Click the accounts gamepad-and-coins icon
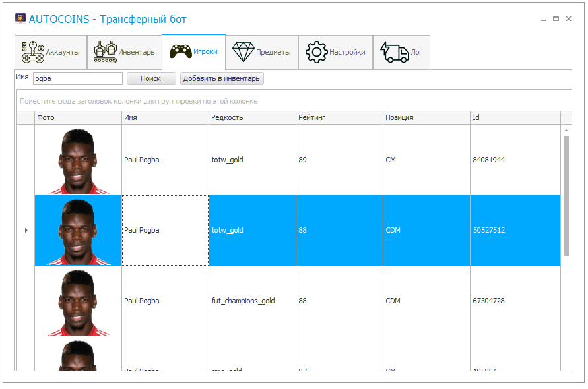The image size is (588, 389). pos(33,51)
